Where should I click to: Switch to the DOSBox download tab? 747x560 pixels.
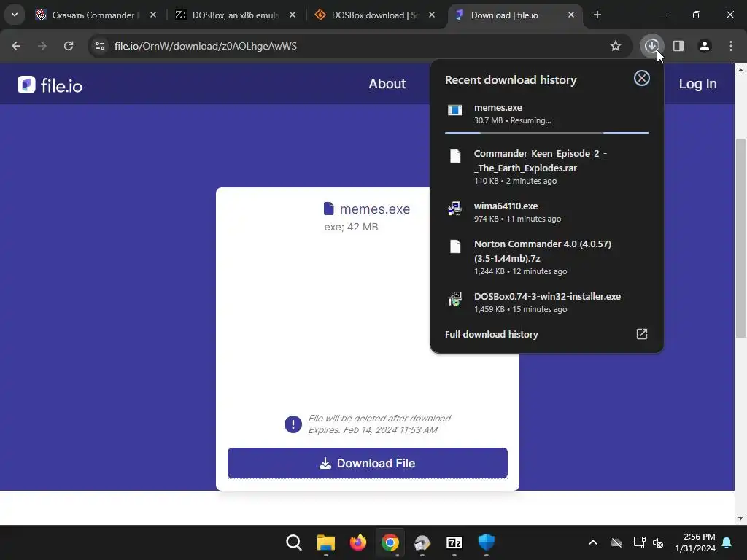[x=375, y=15]
